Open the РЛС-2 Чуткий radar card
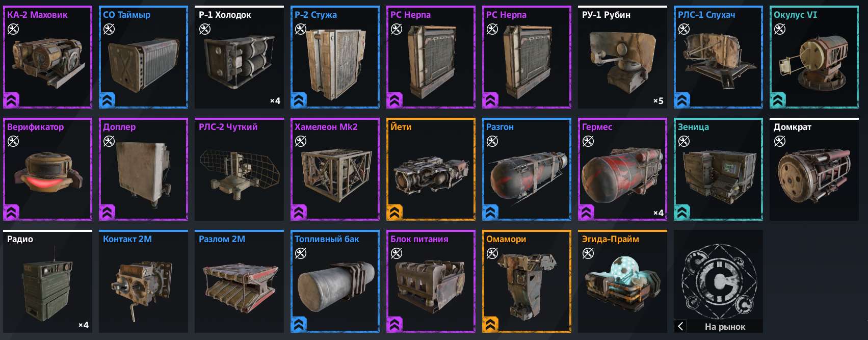 pyautogui.click(x=239, y=169)
